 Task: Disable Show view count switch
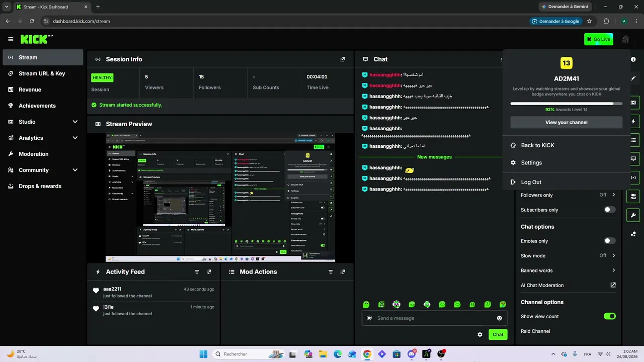click(x=609, y=316)
